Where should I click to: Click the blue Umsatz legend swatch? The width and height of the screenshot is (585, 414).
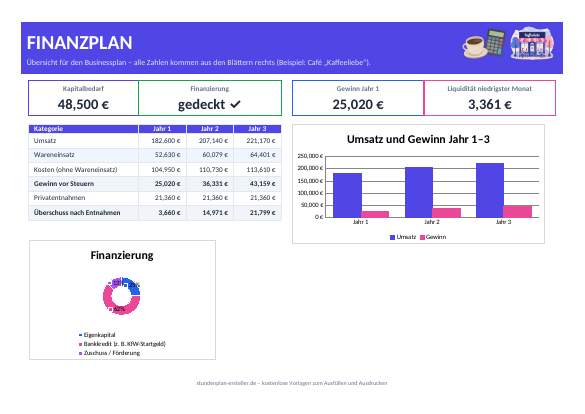coord(392,237)
